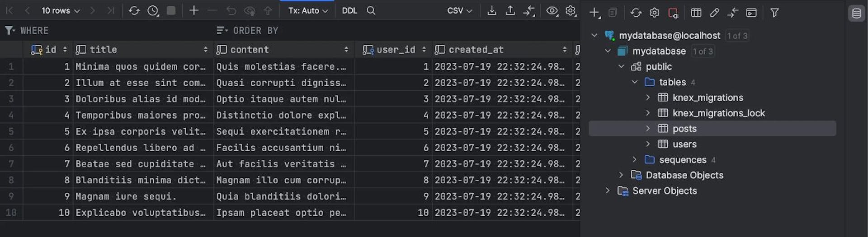The height and width of the screenshot is (237, 868).
Task: Open table view settings gear icon
Action: pyautogui.click(x=571, y=10)
